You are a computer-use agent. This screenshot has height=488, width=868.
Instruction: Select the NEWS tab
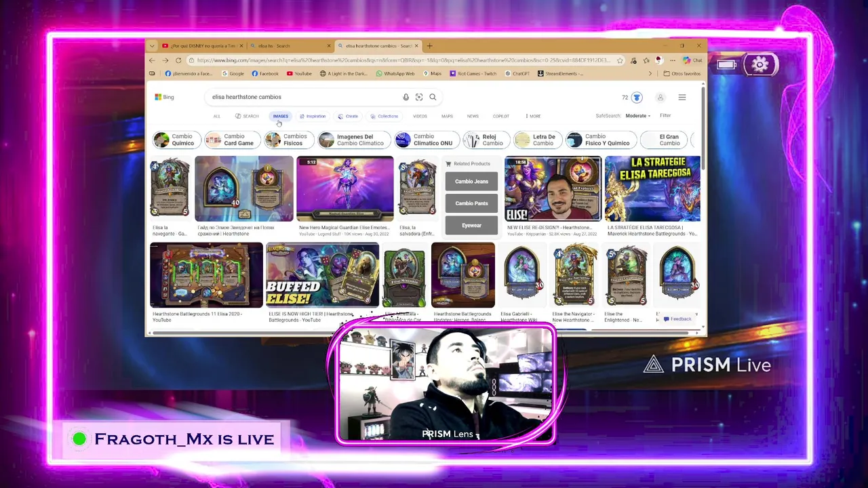(473, 117)
